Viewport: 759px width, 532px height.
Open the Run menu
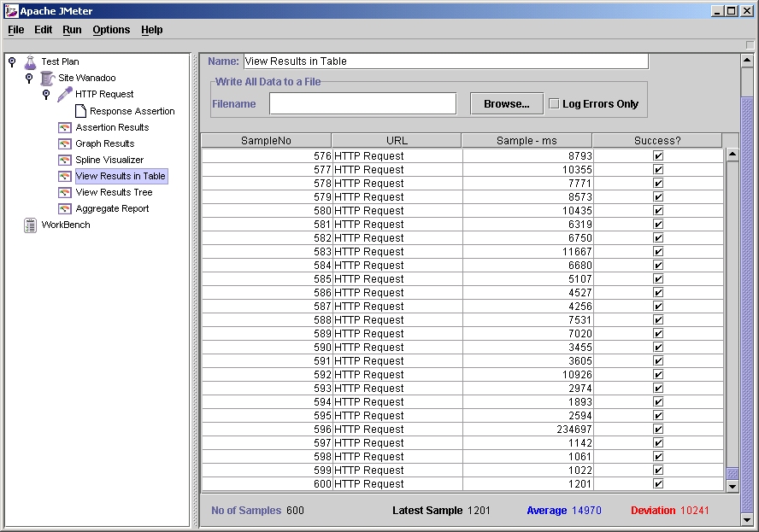(x=72, y=30)
